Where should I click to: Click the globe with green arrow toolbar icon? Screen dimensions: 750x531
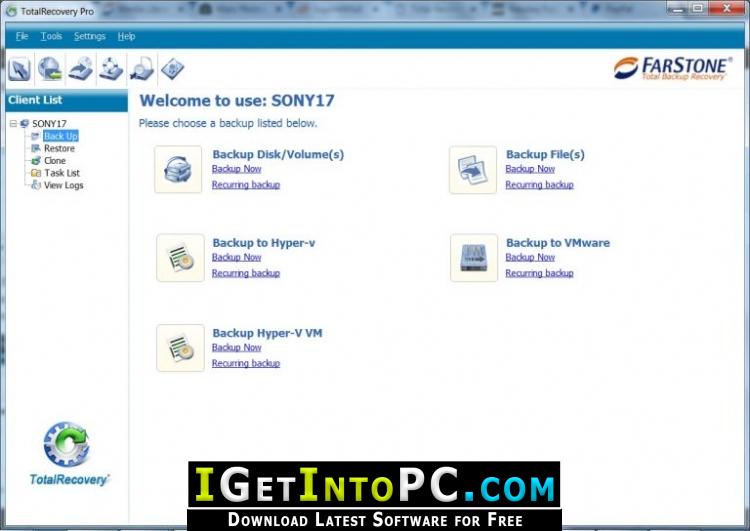(x=50, y=69)
